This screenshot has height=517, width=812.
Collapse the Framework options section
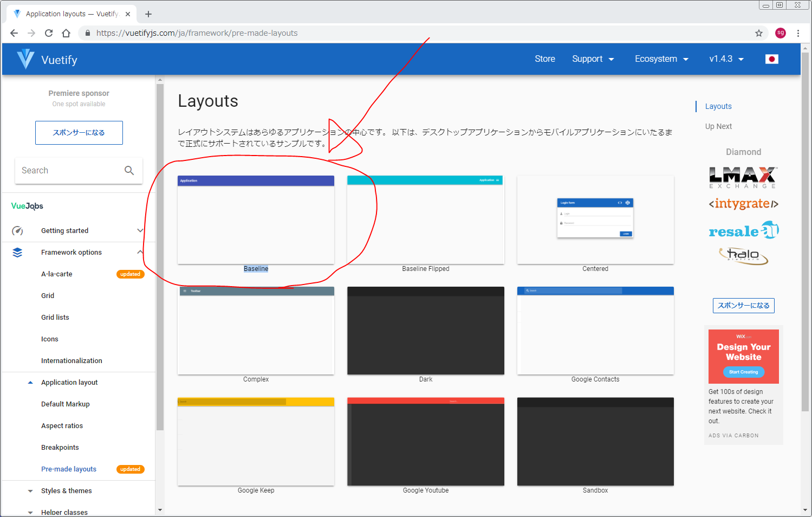(x=140, y=253)
